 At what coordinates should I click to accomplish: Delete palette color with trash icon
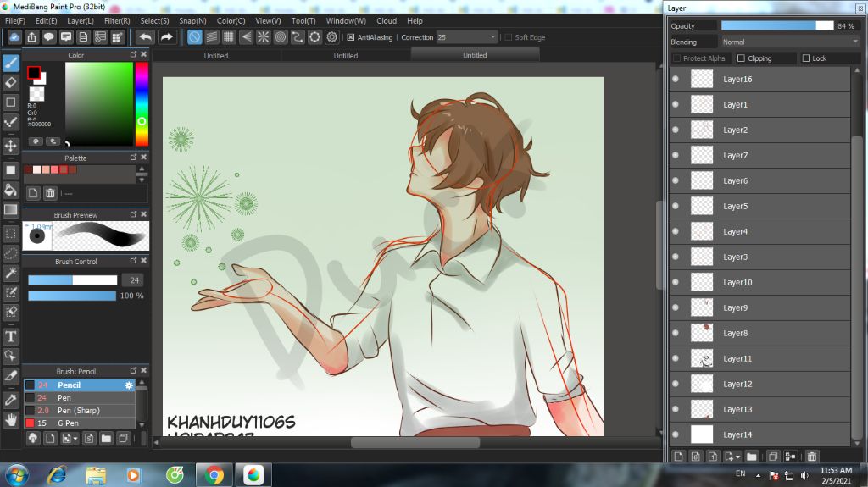[x=50, y=192]
